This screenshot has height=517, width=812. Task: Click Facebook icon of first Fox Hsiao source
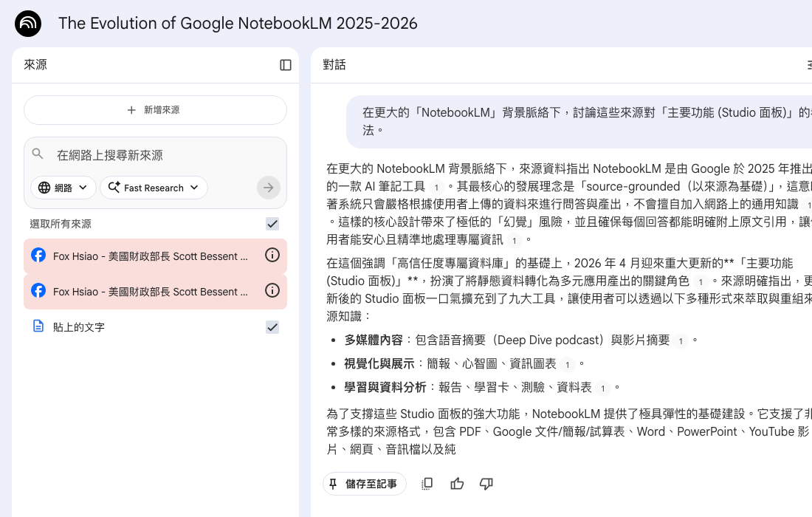click(38, 255)
